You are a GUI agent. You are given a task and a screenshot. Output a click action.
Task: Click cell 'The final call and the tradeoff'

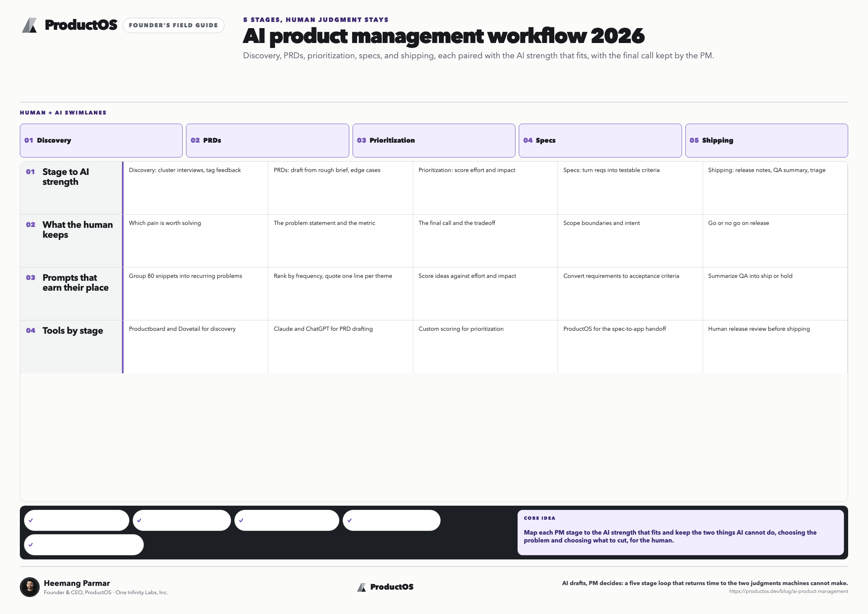(485, 241)
